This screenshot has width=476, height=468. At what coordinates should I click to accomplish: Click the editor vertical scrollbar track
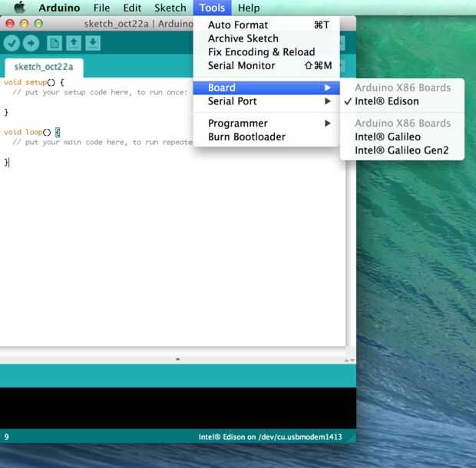pyautogui.click(x=351, y=252)
